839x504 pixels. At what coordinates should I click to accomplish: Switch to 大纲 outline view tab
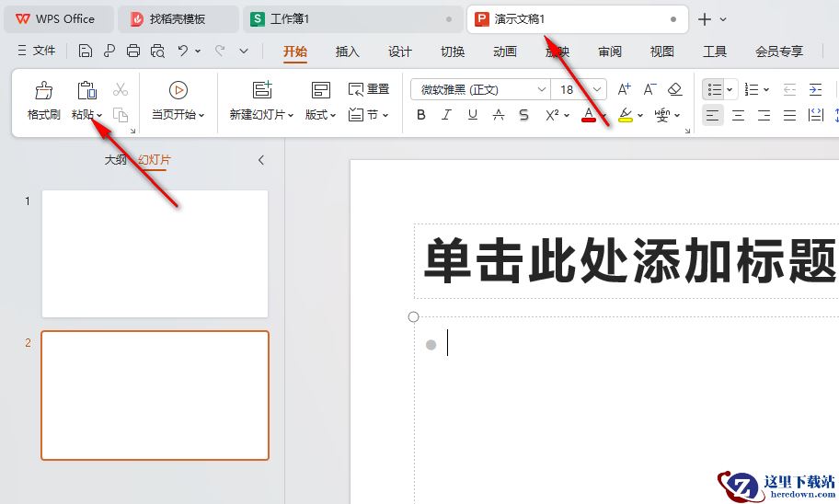coord(116,159)
